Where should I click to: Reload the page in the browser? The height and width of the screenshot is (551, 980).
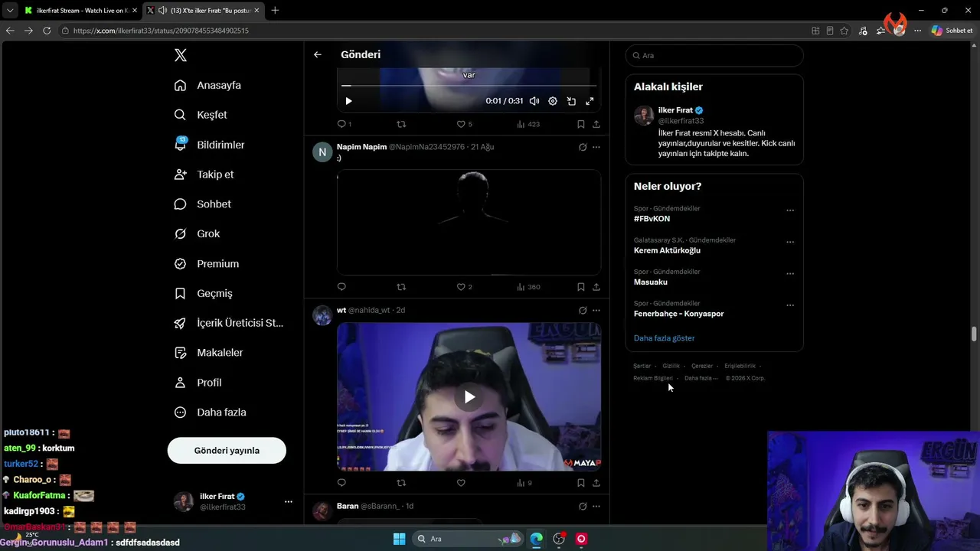pos(47,31)
